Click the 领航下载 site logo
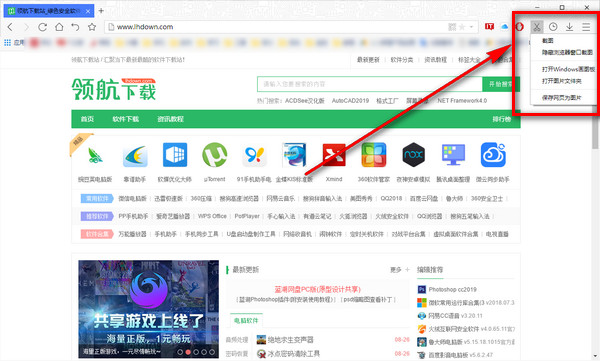 (114, 89)
